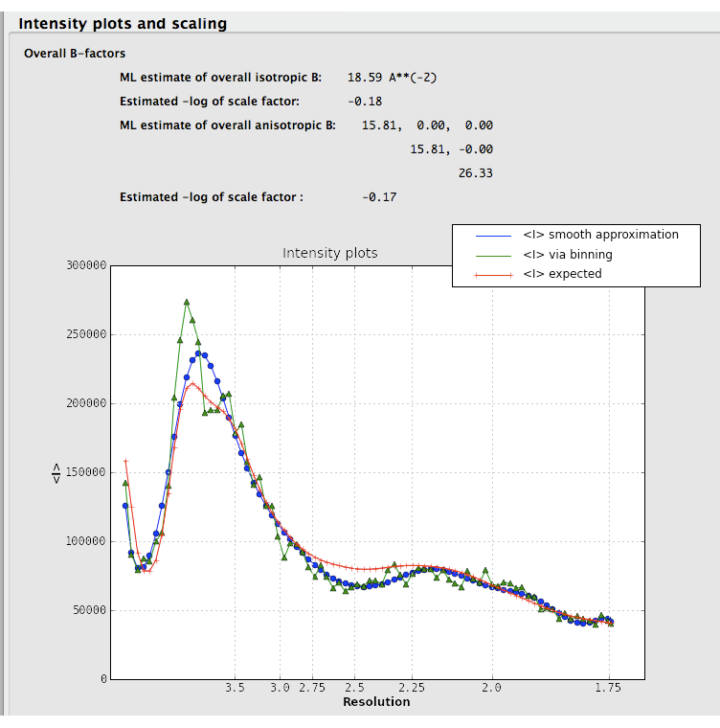Select the anisotropic B value 26.33

pyautogui.click(x=475, y=173)
